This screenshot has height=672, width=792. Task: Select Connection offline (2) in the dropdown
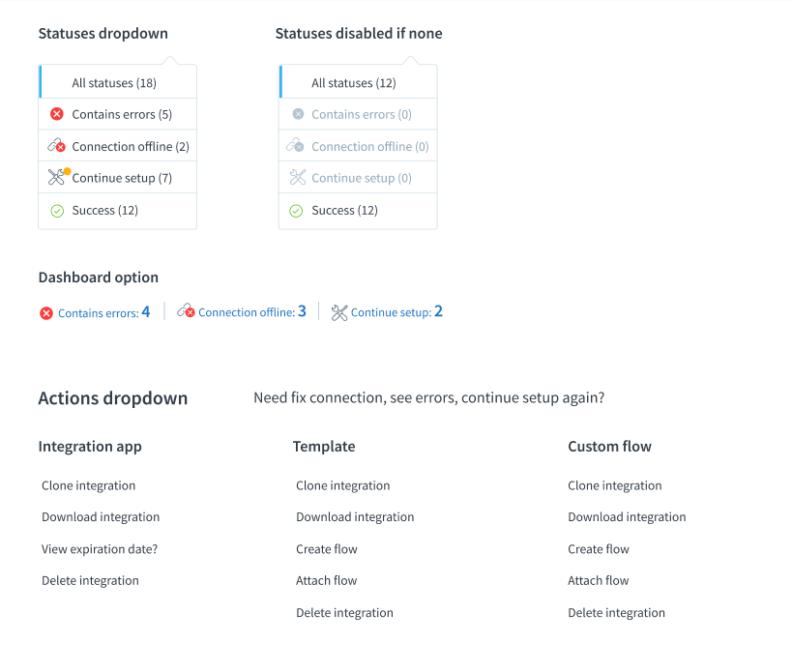(131, 146)
